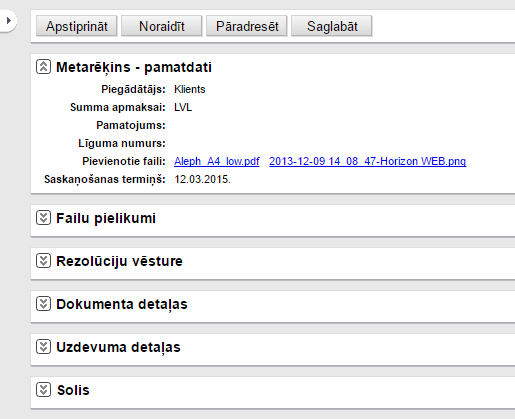Click the Metarēķins - pamatdati heading
Image resolution: width=515 pixels, height=419 pixels.
tap(134, 67)
